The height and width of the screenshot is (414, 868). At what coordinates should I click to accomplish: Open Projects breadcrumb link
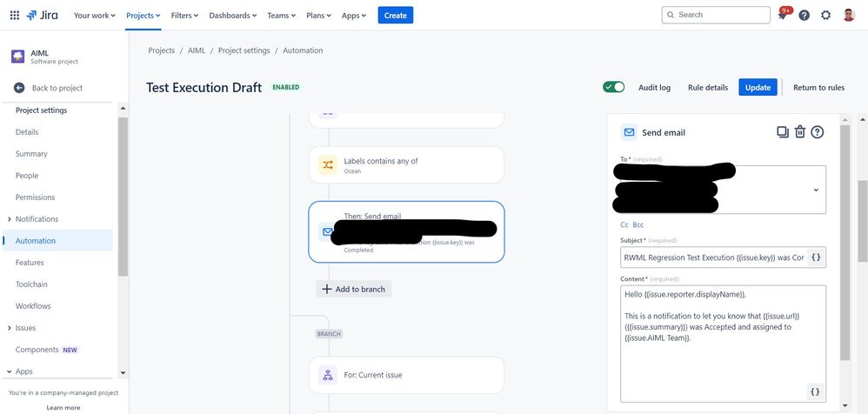pos(162,50)
